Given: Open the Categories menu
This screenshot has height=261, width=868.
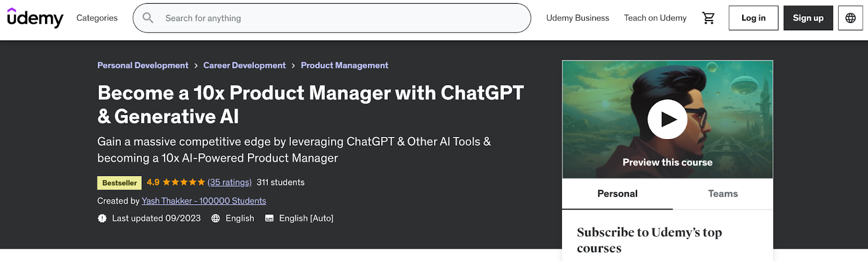Looking at the screenshot, I should (97, 18).
